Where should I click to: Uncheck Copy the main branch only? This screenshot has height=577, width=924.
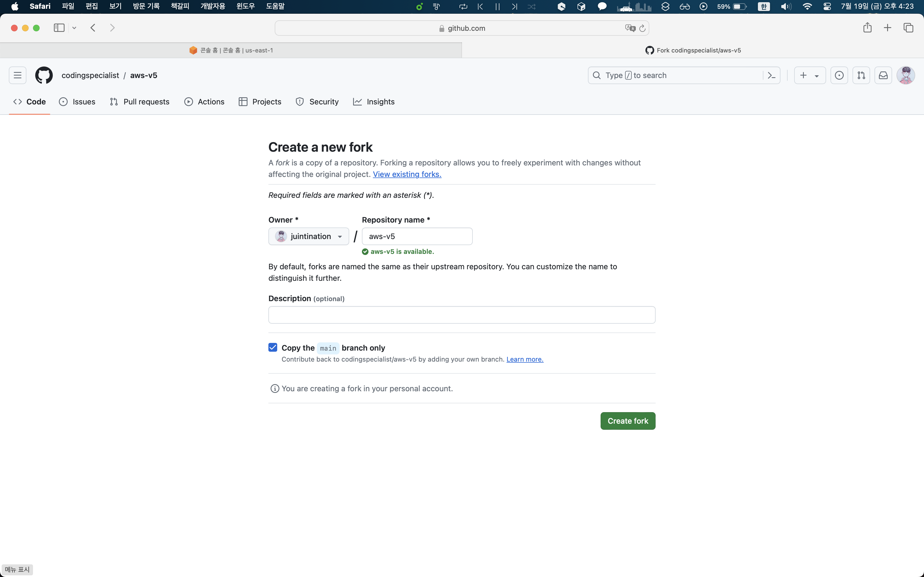click(273, 347)
